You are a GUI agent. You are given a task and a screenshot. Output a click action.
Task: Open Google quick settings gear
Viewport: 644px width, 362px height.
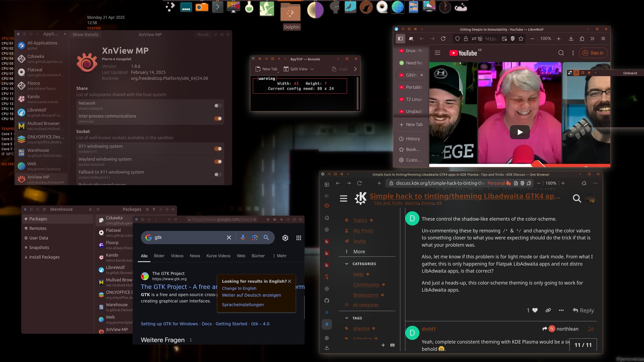285,238
